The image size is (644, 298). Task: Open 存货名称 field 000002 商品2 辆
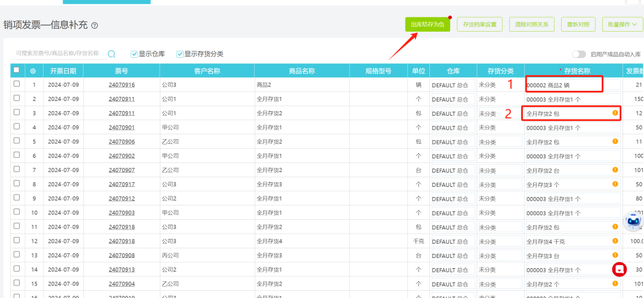pyautogui.click(x=573, y=85)
